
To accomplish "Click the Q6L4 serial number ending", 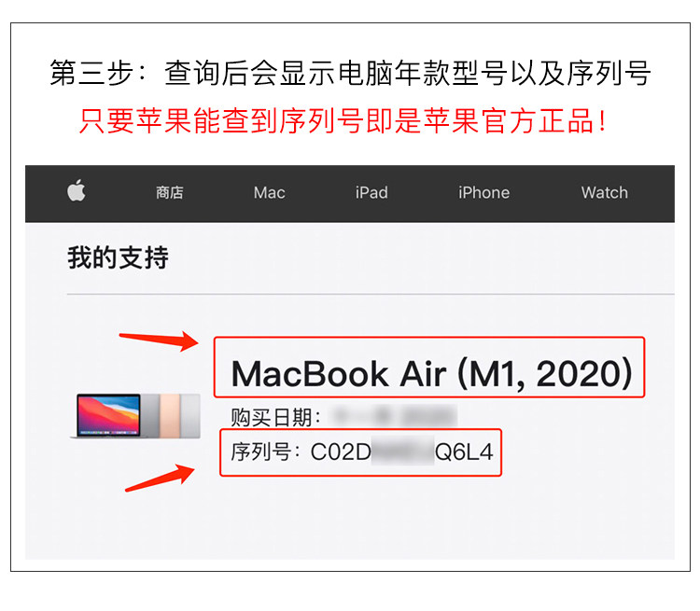I will 464,452.
